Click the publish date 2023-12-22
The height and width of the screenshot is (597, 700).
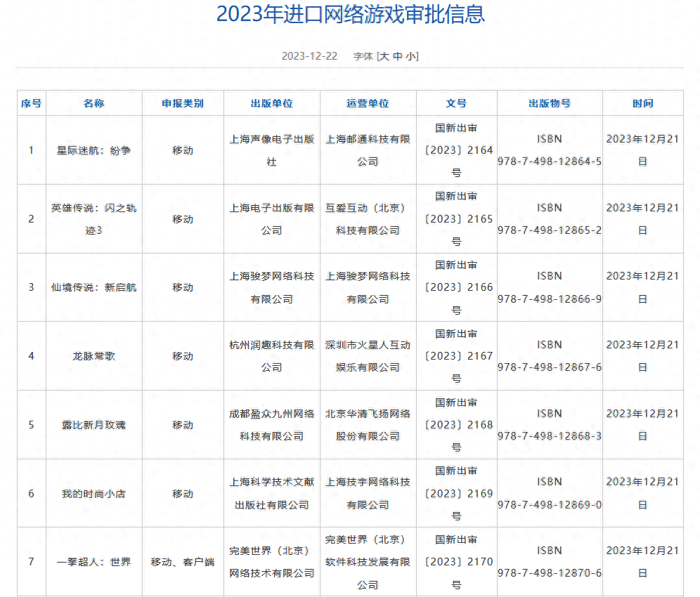pyautogui.click(x=309, y=56)
